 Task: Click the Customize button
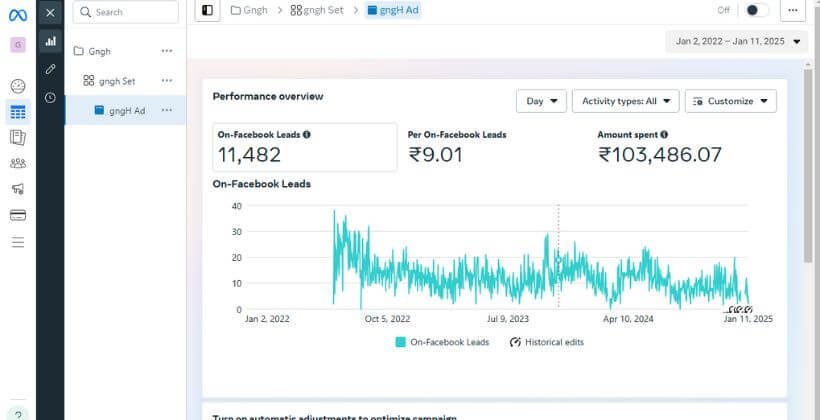731,101
